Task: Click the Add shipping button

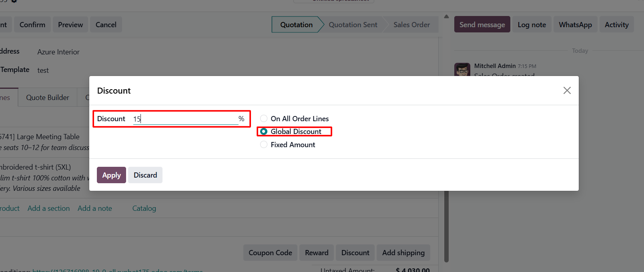Action: (403, 253)
